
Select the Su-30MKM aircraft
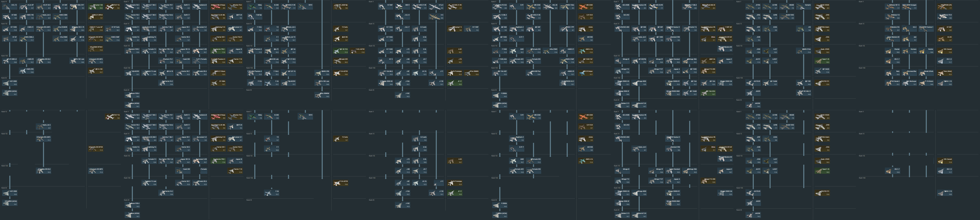pos(322,95)
